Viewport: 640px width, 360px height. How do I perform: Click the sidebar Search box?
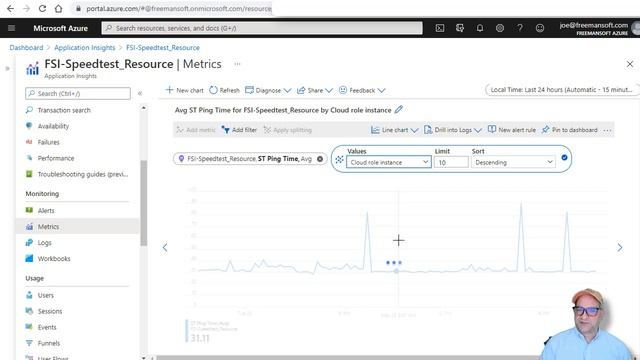78,93
